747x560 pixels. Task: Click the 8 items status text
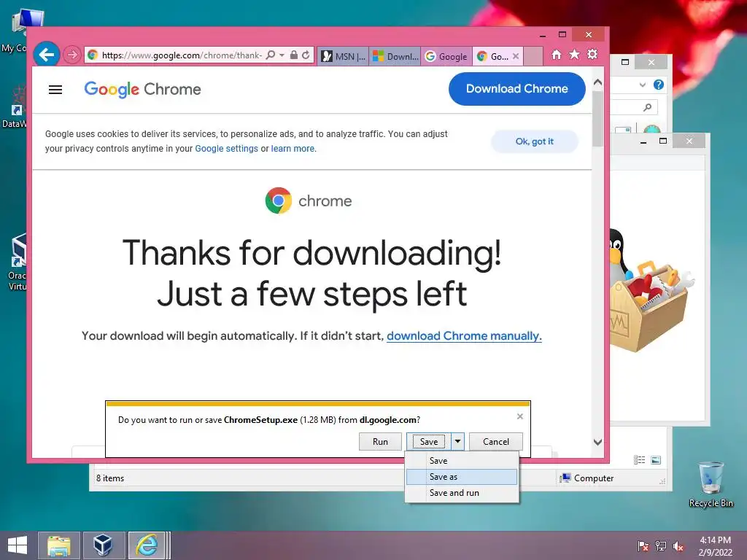coord(110,478)
